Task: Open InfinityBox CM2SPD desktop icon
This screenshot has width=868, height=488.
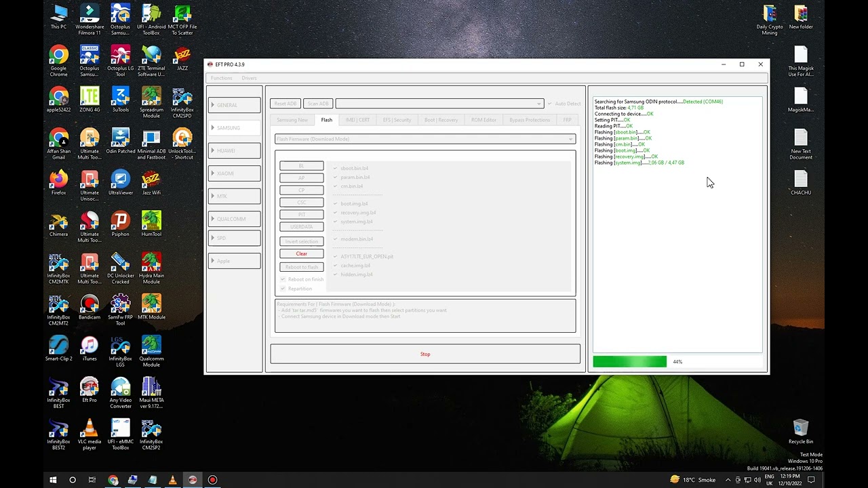Action: (x=182, y=102)
